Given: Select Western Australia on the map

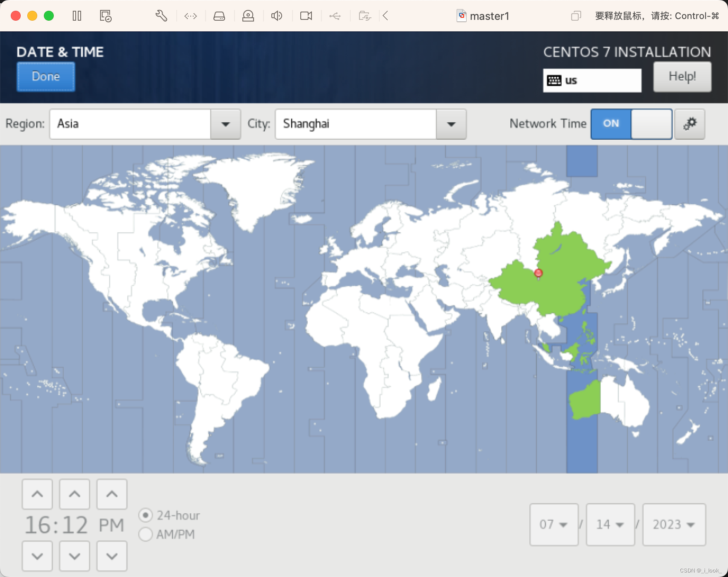Looking at the screenshot, I should coord(585,401).
